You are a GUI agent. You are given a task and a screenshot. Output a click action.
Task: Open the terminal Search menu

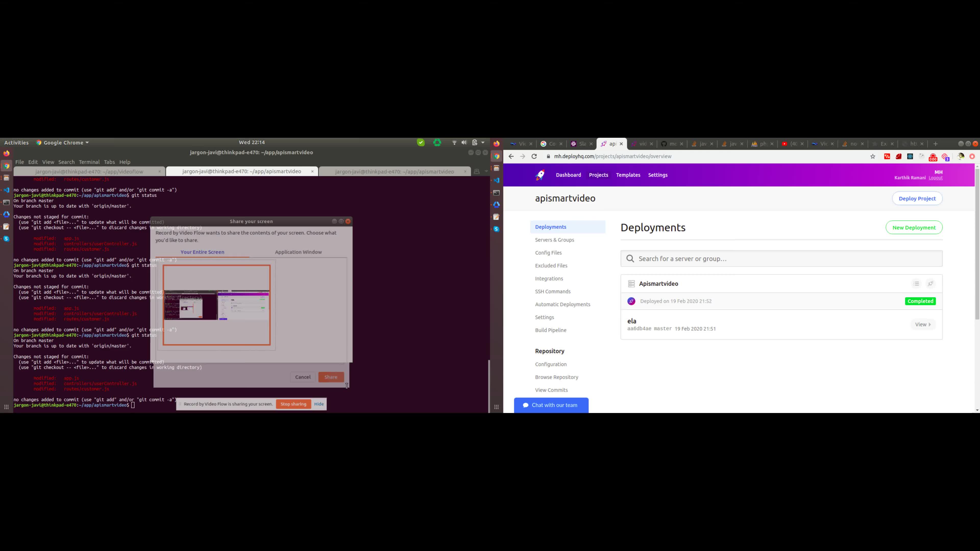pyautogui.click(x=67, y=162)
